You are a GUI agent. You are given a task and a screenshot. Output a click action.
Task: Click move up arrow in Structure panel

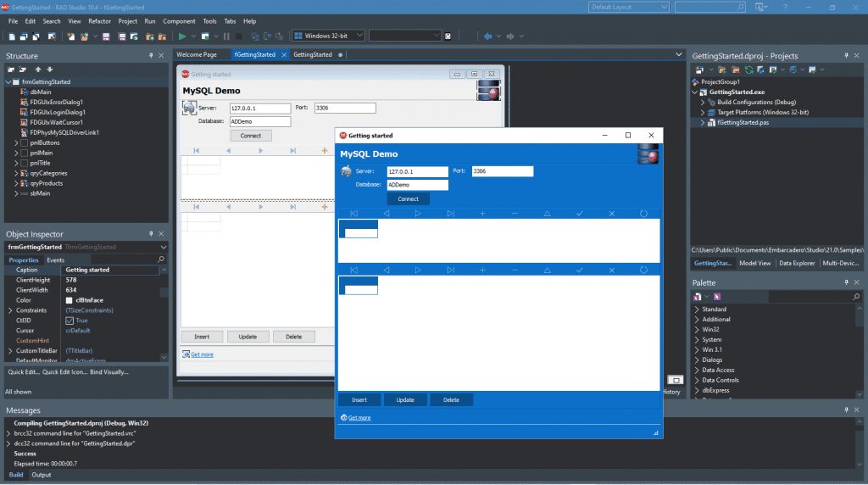click(x=38, y=70)
